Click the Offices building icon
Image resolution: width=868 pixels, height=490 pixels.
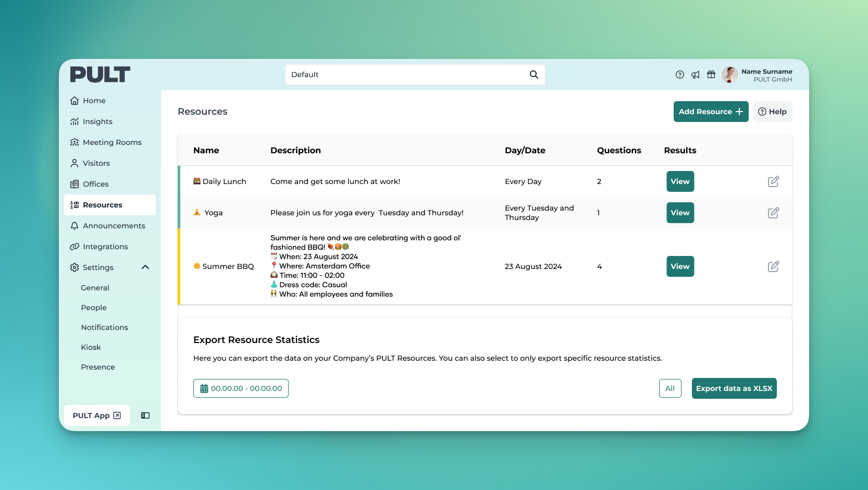pyautogui.click(x=75, y=184)
